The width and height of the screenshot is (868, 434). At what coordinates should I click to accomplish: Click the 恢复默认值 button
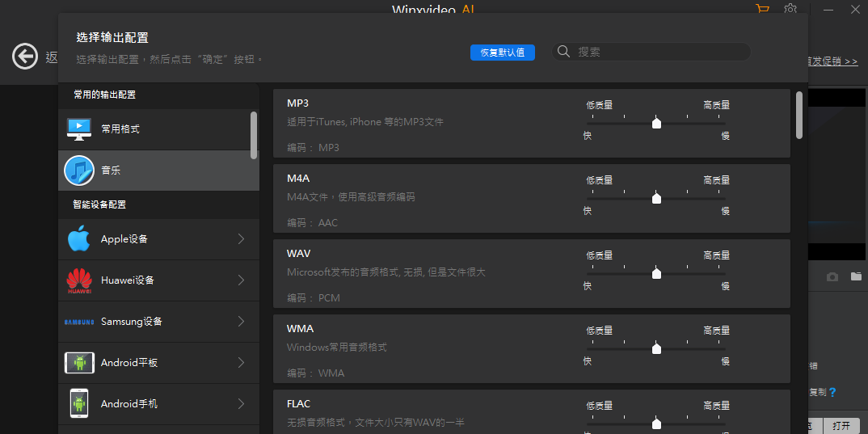pyautogui.click(x=502, y=52)
